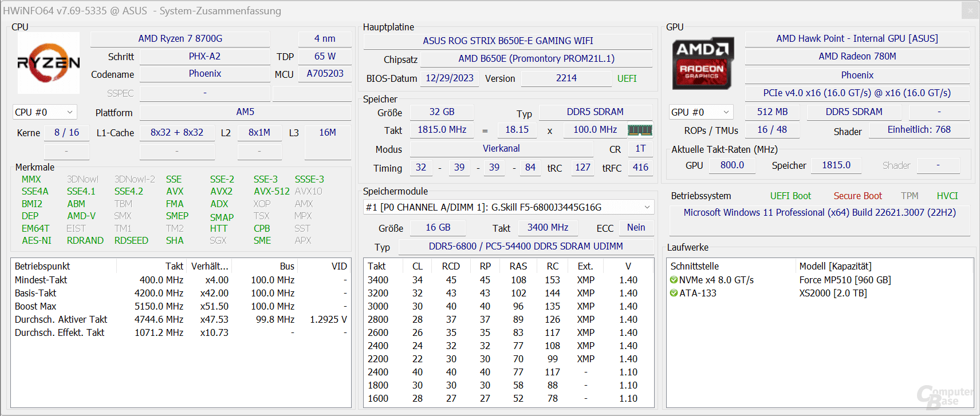The width and height of the screenshot is (980, 416).
Task: Click the ASUS ROG STRIX B650E-E mainboard field
Action: click(507, 41)
